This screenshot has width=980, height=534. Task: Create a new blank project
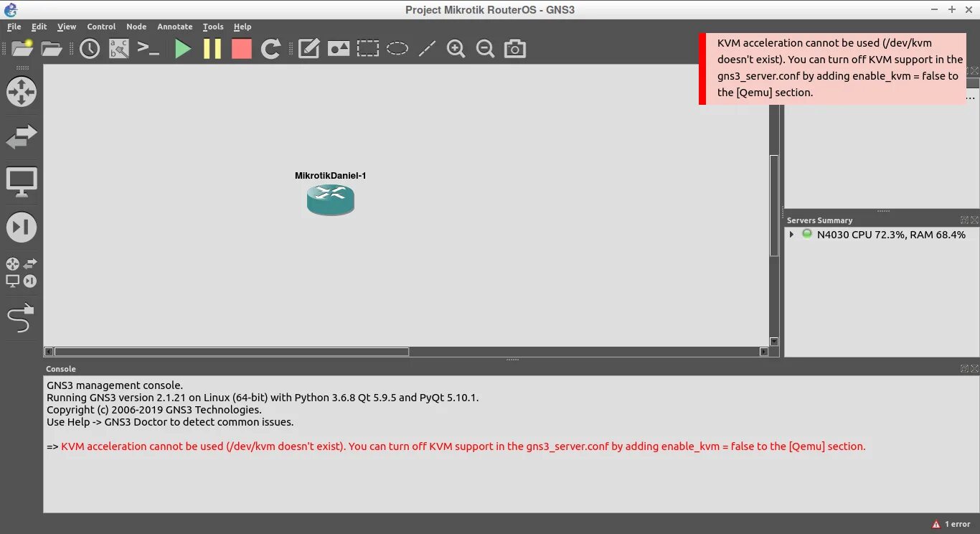tap(22, 48)
